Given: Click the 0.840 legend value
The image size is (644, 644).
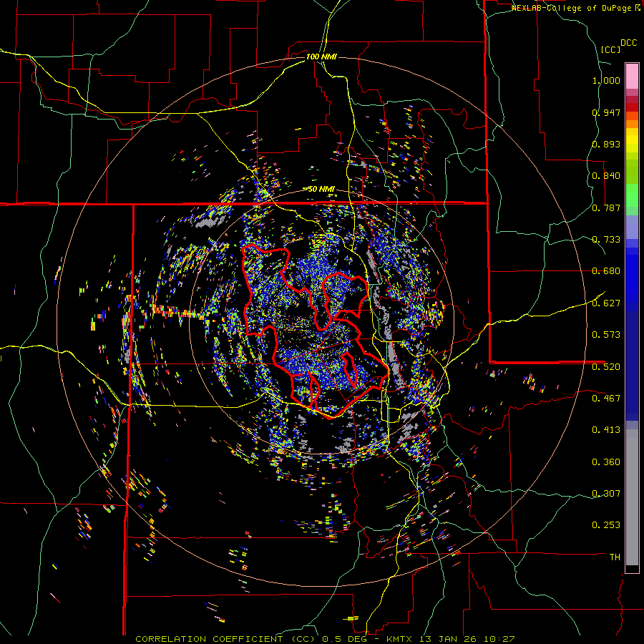Looking at the screenshot, I should click(606, 176).
